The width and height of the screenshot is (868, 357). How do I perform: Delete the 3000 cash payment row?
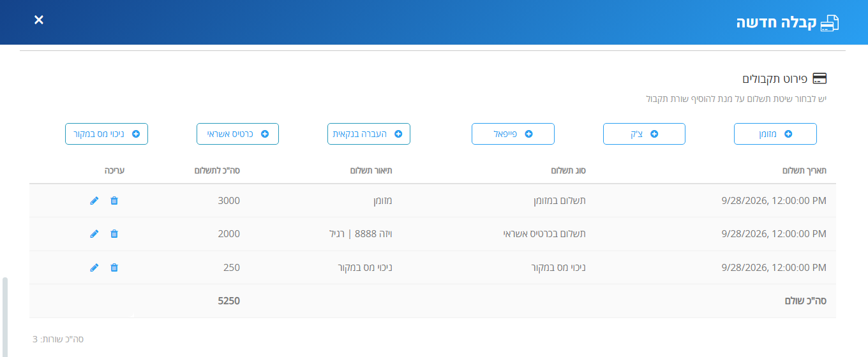[x=114, y=201]
